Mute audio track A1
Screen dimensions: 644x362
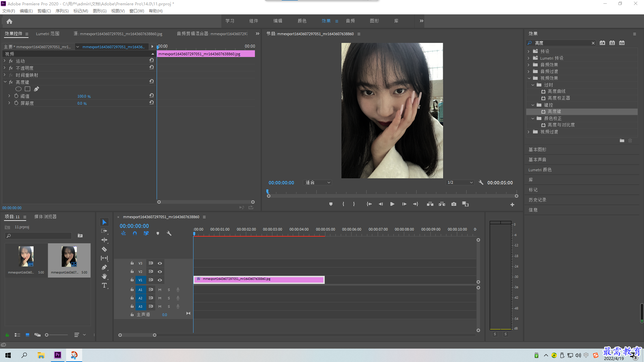160,290
